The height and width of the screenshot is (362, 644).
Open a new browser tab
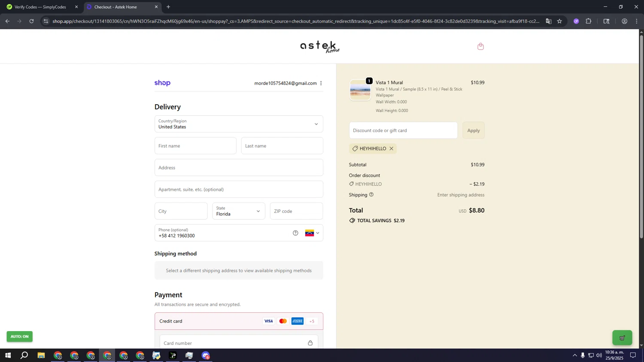[168, 7]
